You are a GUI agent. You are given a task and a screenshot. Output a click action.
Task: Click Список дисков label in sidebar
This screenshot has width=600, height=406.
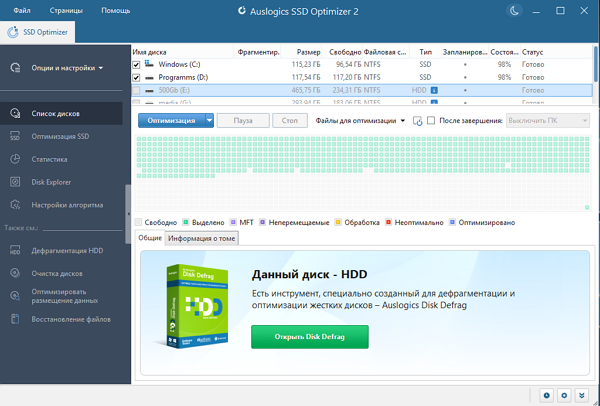coord(55,114)
